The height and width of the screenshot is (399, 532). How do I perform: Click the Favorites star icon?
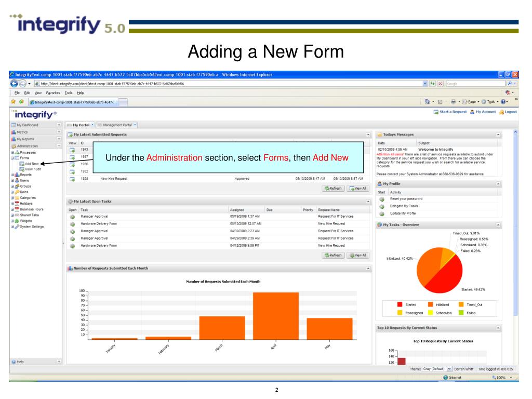[13, 101]
